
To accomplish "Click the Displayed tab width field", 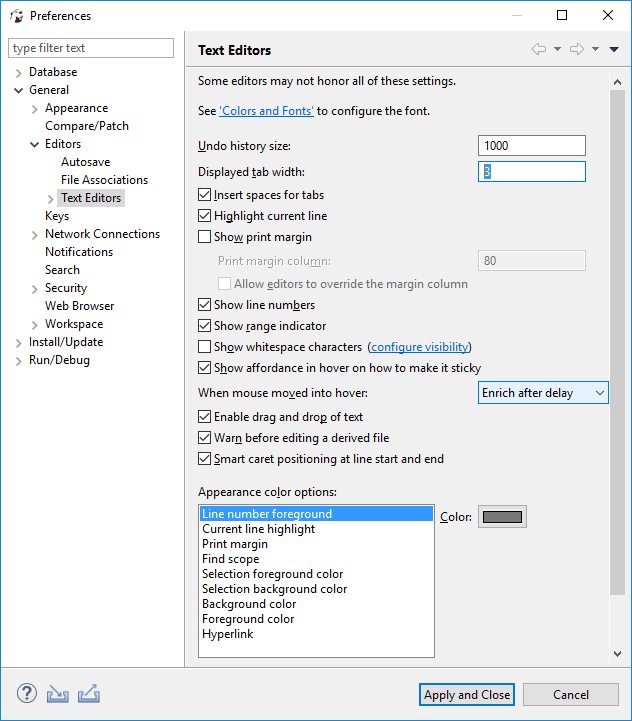I will pos(532,172).
